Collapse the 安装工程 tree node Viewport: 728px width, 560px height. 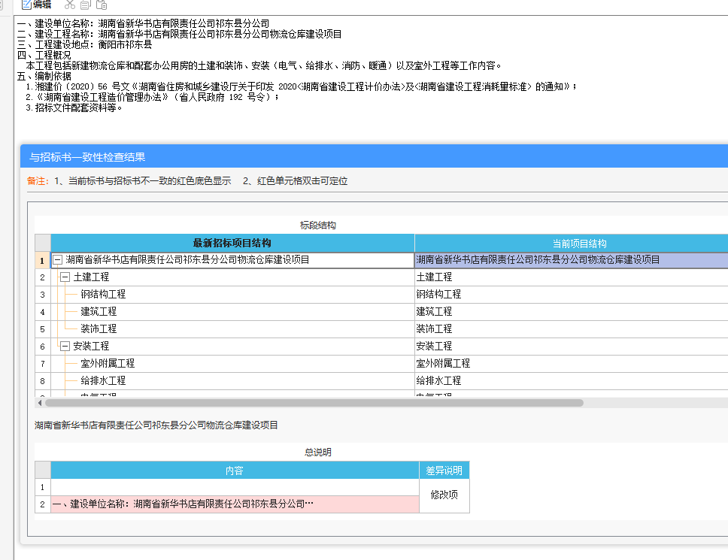point(65,346)
